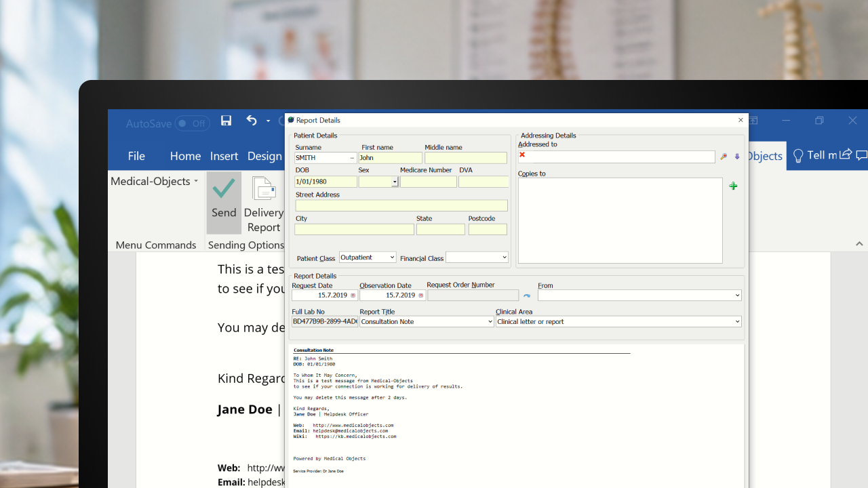Screen dimensions: 868x488
Task: Click the Medicare Number field
Action: click(429, 182)
